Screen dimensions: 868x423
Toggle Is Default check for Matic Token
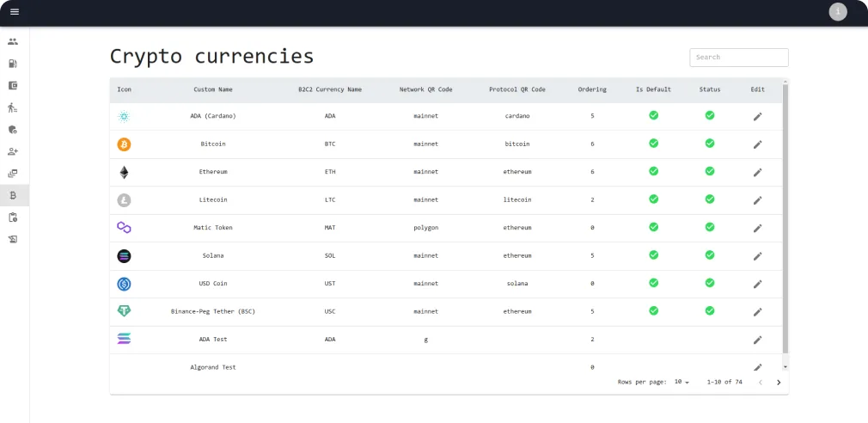coord(653,226)
